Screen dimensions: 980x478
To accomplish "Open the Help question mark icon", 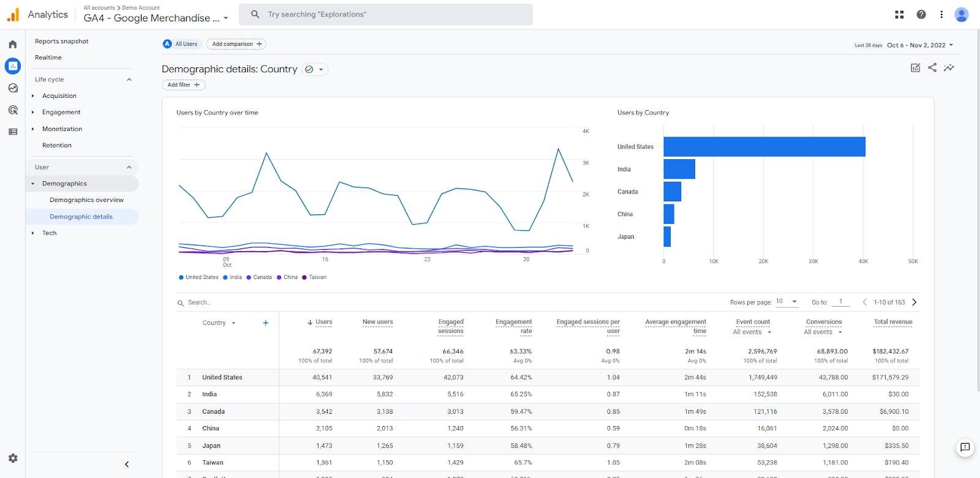I will pos(921,15).
